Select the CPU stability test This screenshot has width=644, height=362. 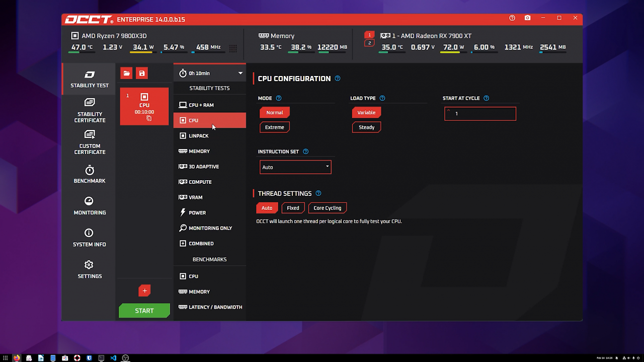210,120
